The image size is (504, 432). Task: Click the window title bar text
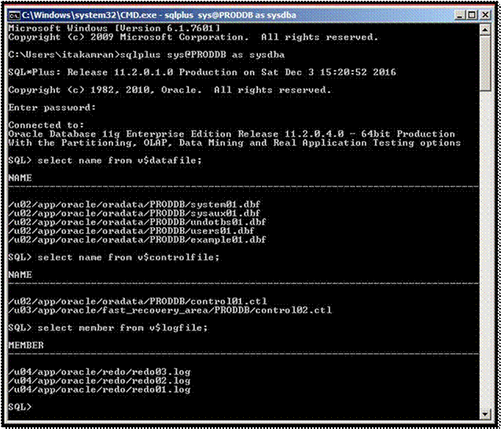coord(159,15)
